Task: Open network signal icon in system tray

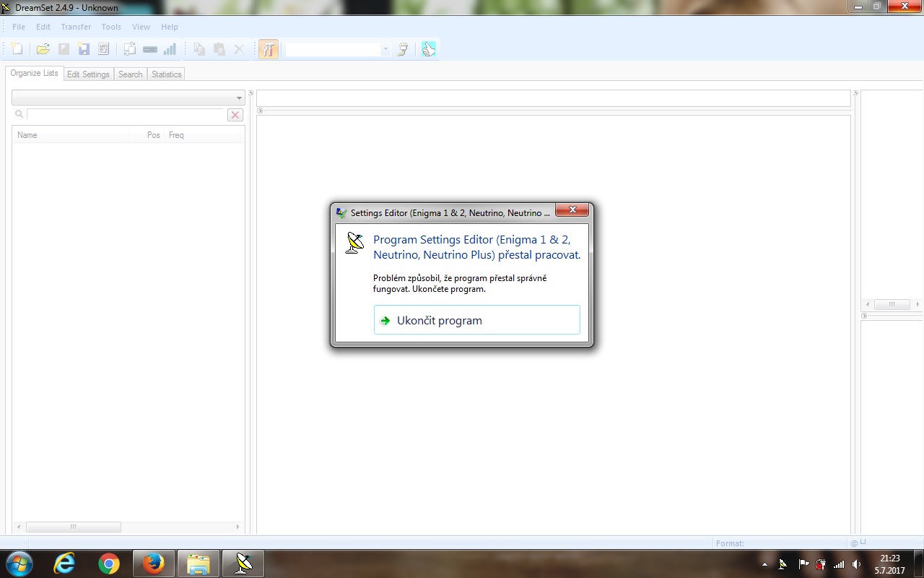Action: pos(839,564)
